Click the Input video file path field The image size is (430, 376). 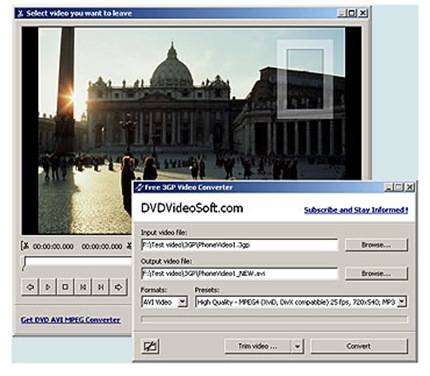[x=240, y=245]
